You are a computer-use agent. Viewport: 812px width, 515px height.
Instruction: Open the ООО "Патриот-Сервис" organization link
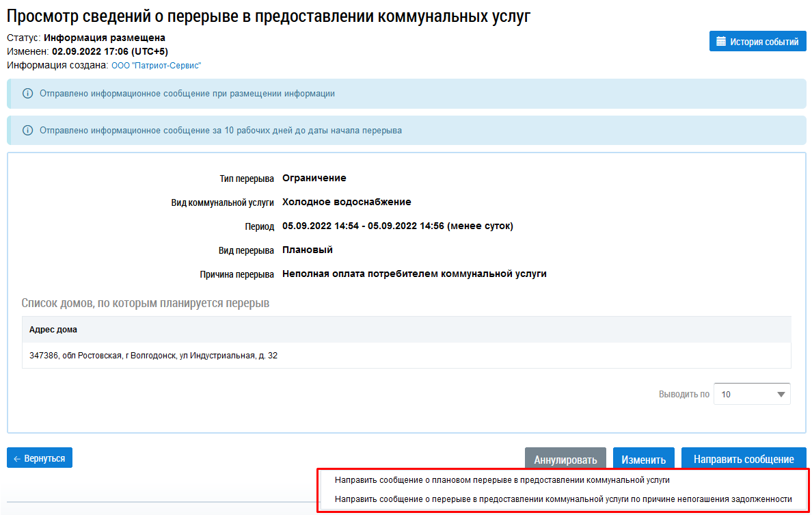click(156, 66)
